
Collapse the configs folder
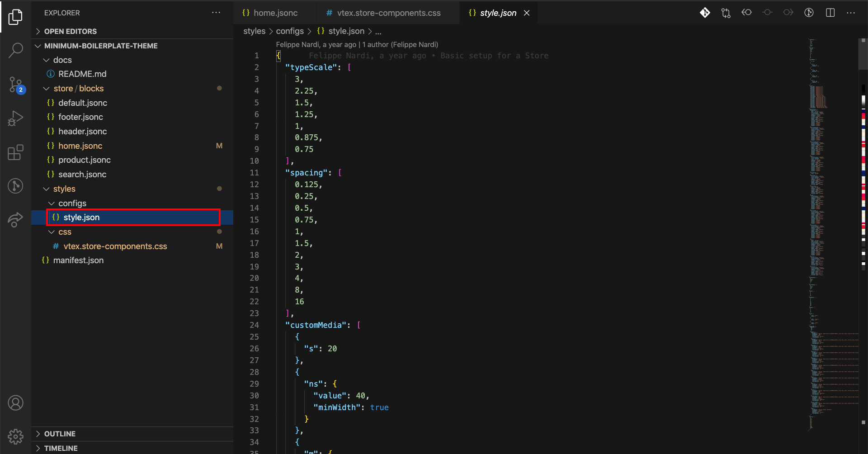coord(132,203)
